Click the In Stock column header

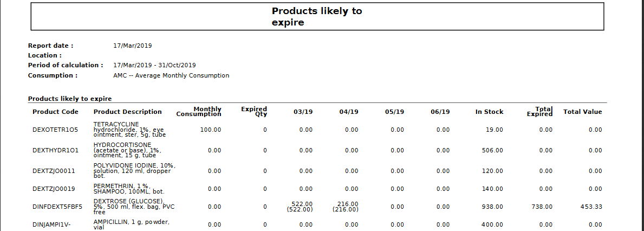[x=489, y=112]
